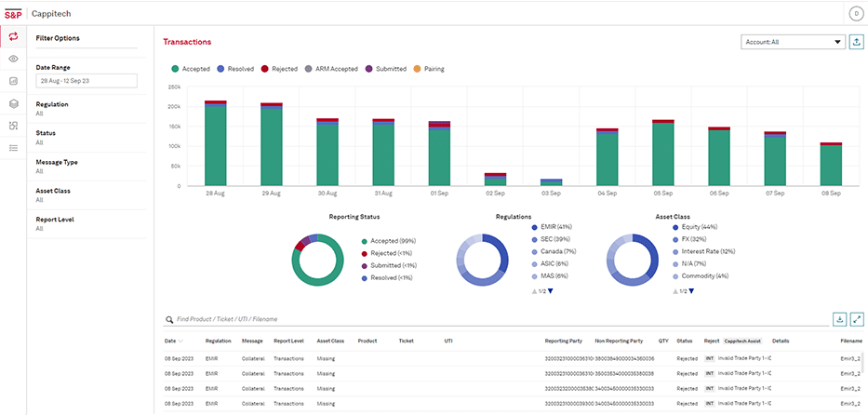Select Canada (7%) regulation legend item
The height and width of the screenshot is (415, 868).
554,251
